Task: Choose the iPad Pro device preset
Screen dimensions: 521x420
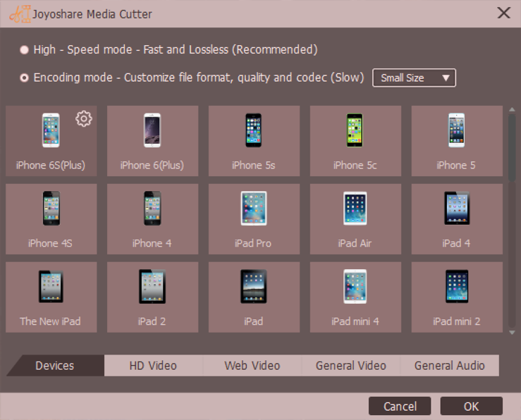Action: (254, 219)
